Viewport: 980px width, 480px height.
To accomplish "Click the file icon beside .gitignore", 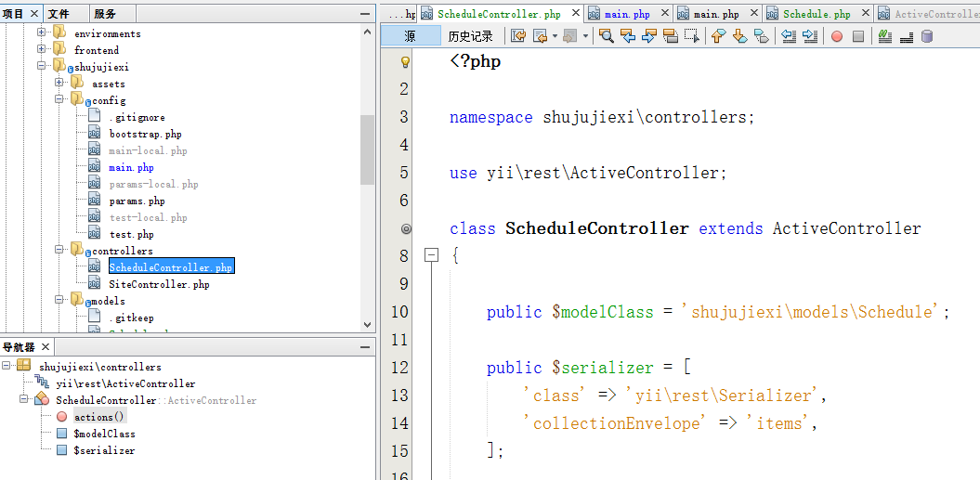I will tap(95, 117).
